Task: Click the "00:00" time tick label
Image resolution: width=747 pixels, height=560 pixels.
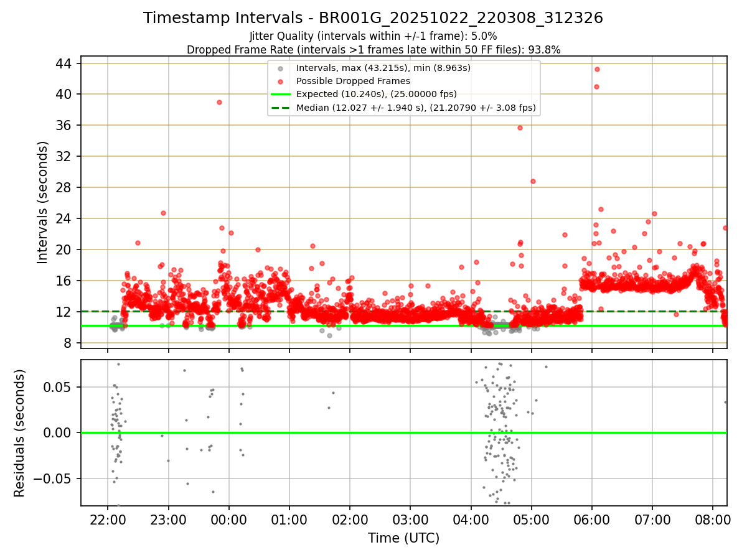Action: coord(229,519)
